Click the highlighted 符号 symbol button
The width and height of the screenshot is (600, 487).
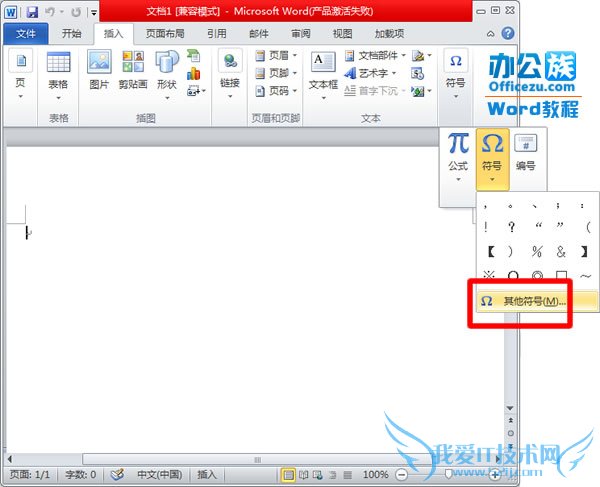tap(492, 159)
